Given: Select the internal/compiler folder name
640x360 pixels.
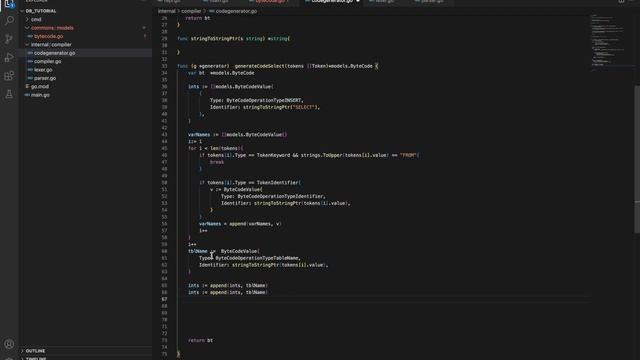Looking at the screenshot, I should (51, 44).
